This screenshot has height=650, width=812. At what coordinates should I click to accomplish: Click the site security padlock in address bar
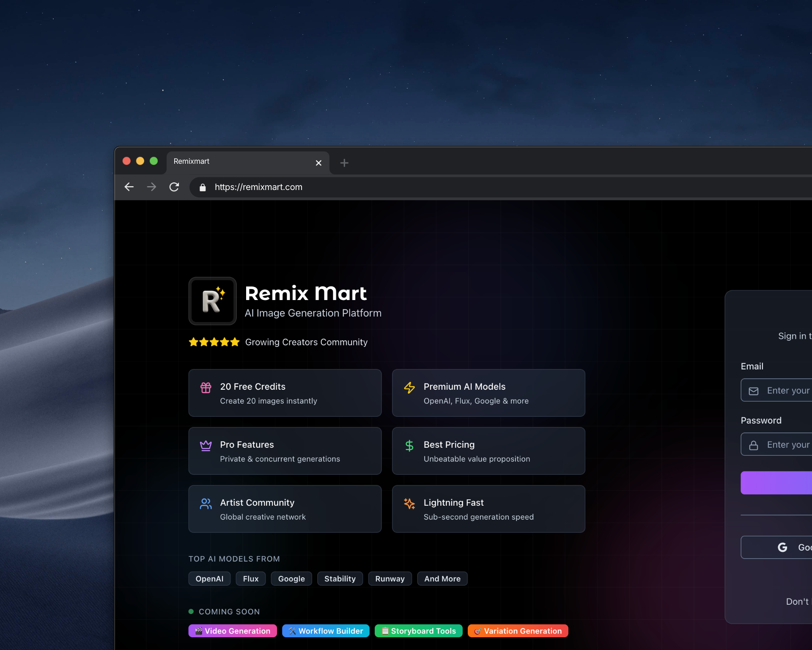coord(202,187)
